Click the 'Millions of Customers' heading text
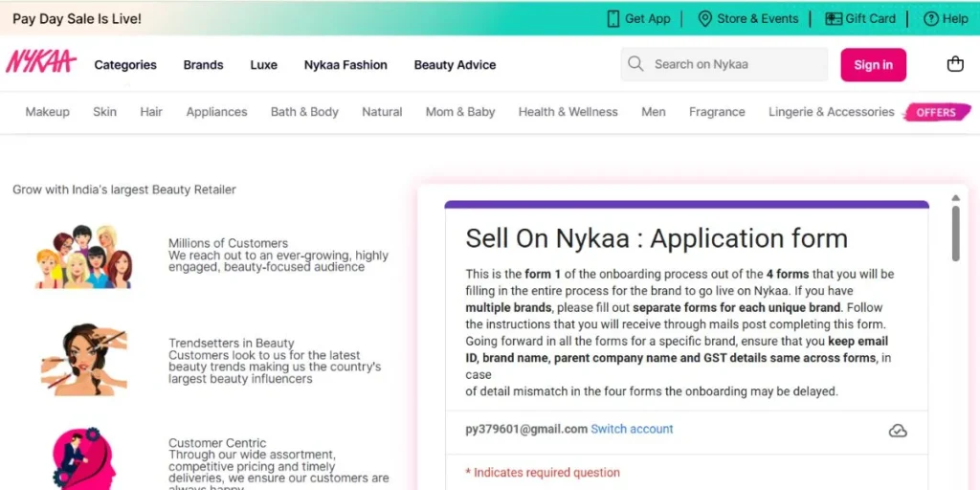The height and width of the screenshot is (490, 980). [x=228, y=243]
